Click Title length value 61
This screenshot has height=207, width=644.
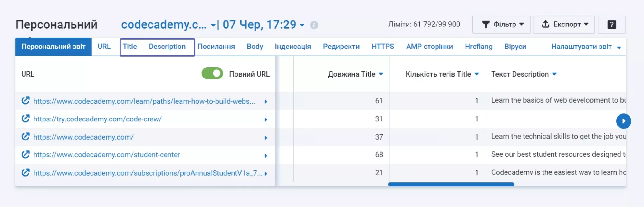pyautogui.click(x=379, y=101)
